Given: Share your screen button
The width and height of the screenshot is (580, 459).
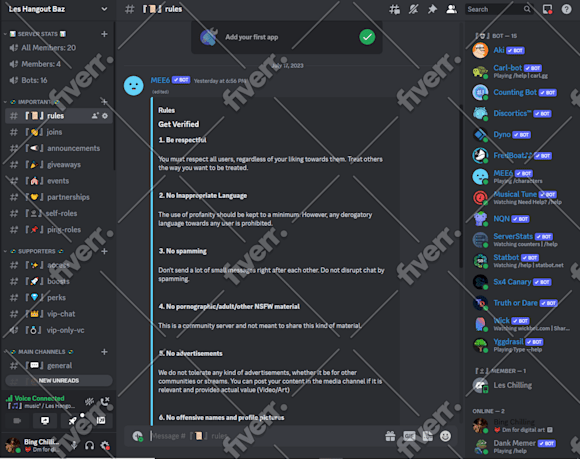Looking at the screenshot, I should coord(45,421).
